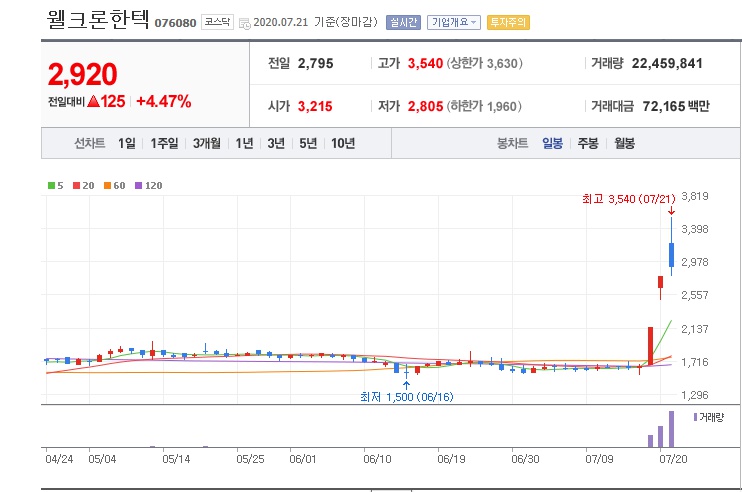The height and width of the screenshot is (492, 742).
Task: Select the 1년 line chart period
Action: [244, 143]
